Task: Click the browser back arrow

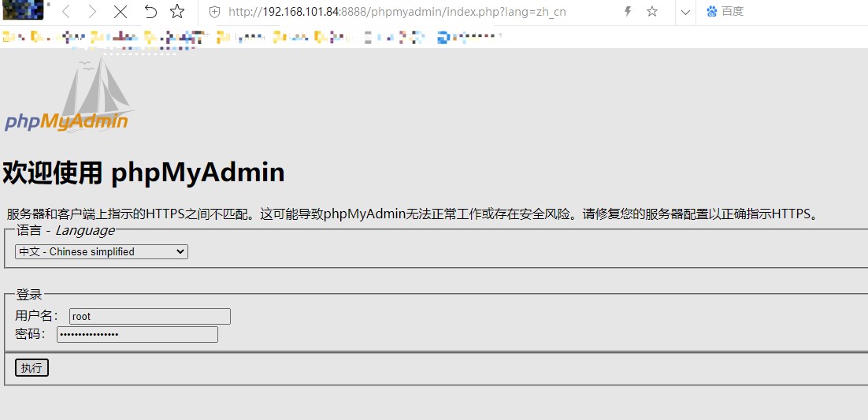Action: pyautogui.click(x=66, y=12)
